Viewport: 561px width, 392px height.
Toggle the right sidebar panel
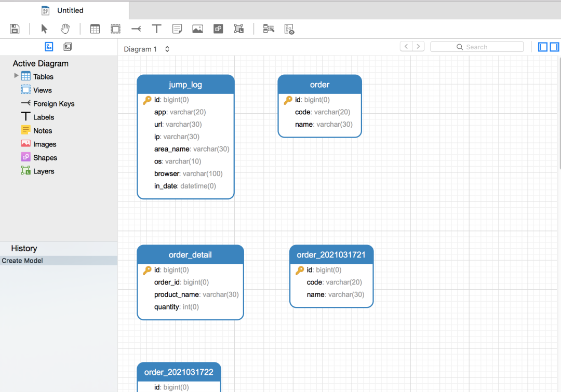554,47
